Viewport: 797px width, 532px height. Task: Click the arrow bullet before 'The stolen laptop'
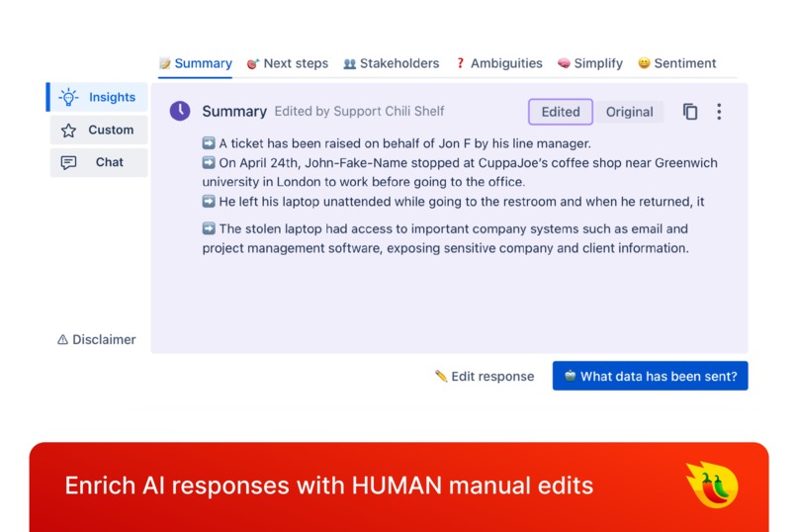(209, 228)
